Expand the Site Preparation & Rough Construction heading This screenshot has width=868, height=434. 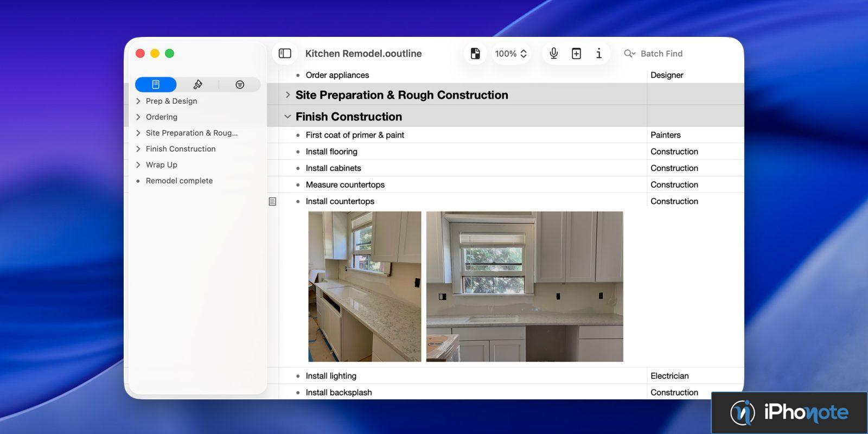tap(288, 95)
